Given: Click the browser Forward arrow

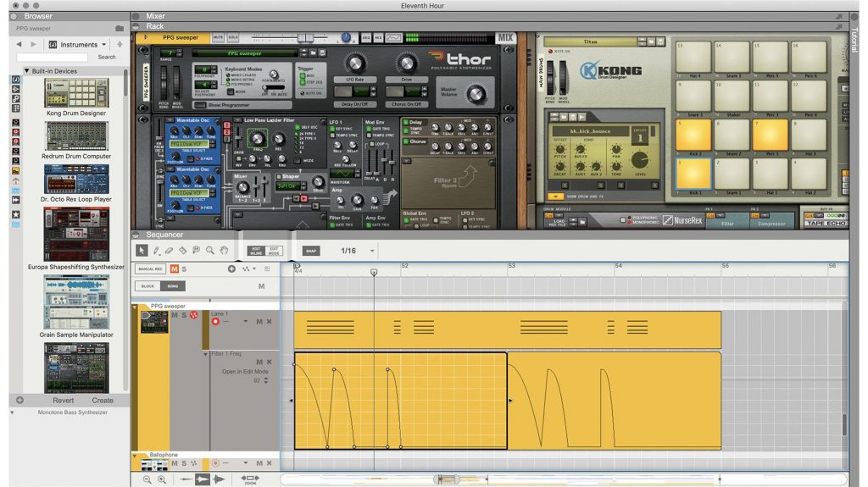Looking at the screenshot, I should click(x=33, y=44).
